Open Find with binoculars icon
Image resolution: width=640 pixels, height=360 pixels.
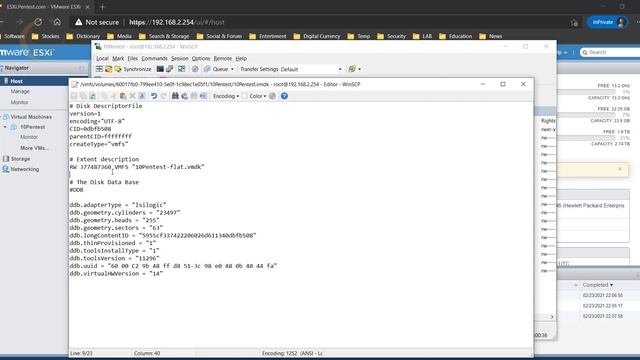coord(175,96)
